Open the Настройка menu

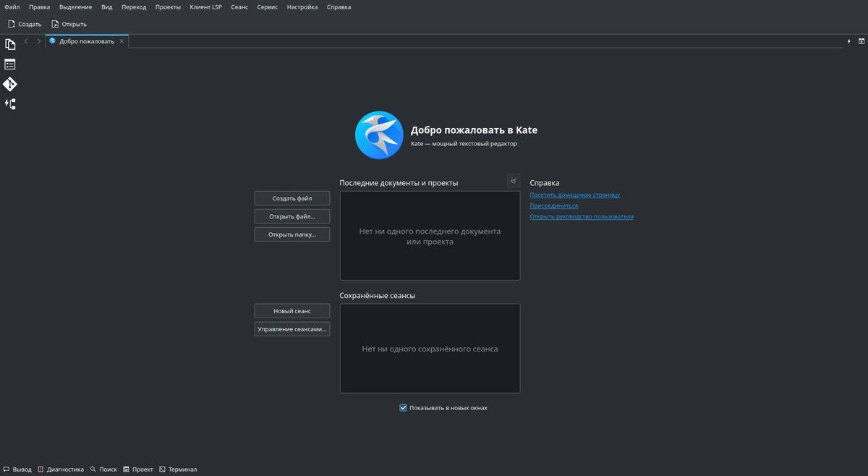[x=302, y=7]
